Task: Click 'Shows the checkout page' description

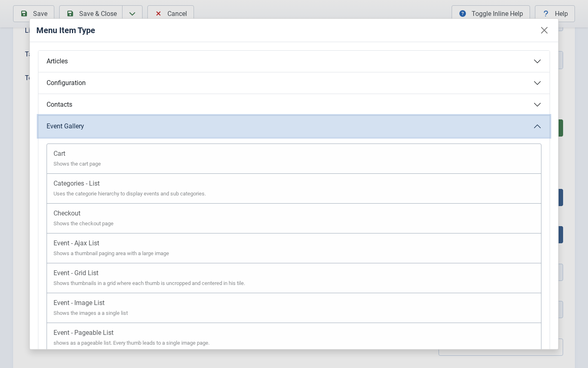Action: coord(83,224)
